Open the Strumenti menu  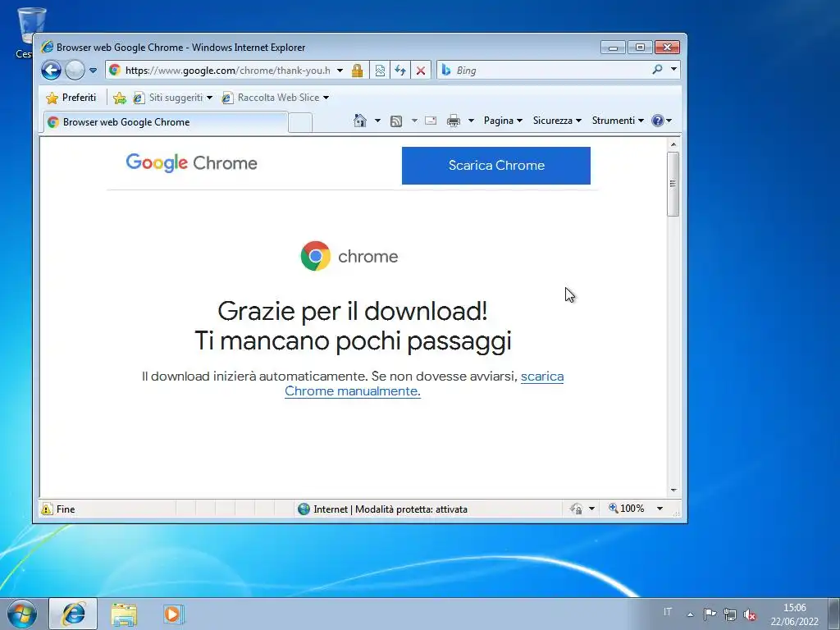tap(618, 121)
